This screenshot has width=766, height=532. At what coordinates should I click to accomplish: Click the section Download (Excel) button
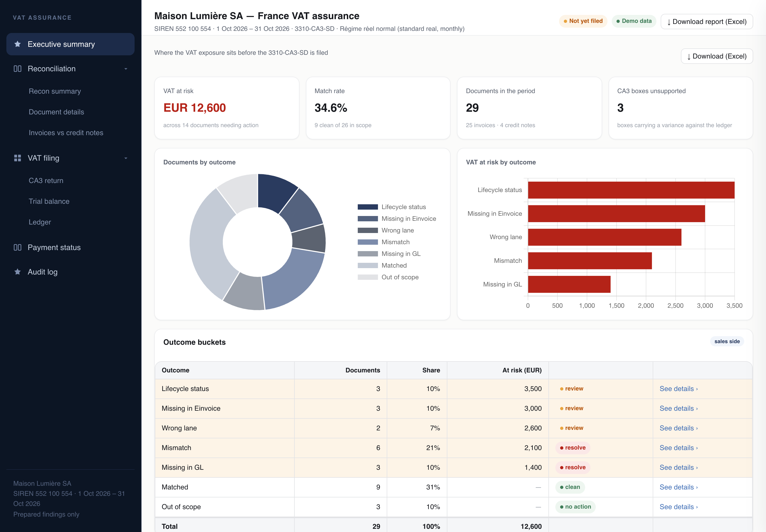tap(717, 56)
